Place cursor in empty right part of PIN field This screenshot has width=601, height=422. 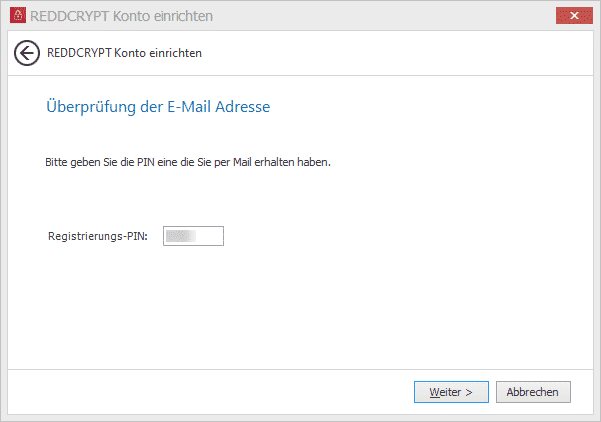[x=209, y=236]
